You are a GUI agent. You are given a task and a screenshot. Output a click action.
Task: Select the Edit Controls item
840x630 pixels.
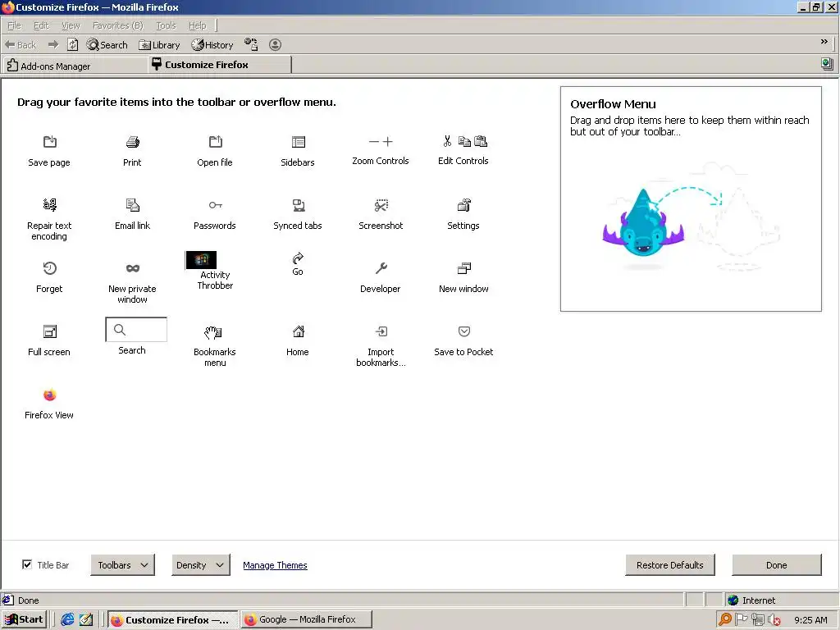coord(463,150)
